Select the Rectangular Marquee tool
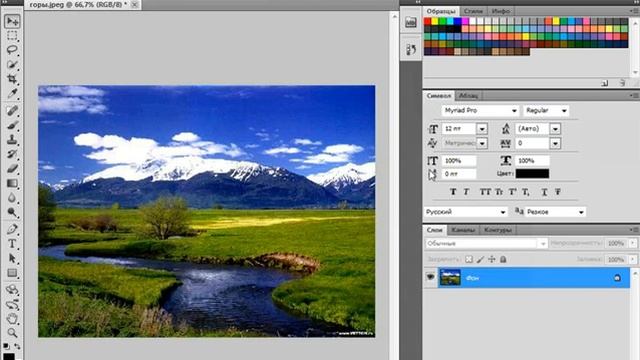The width and height of the screenshot is (640, 360). click(12, 36)
